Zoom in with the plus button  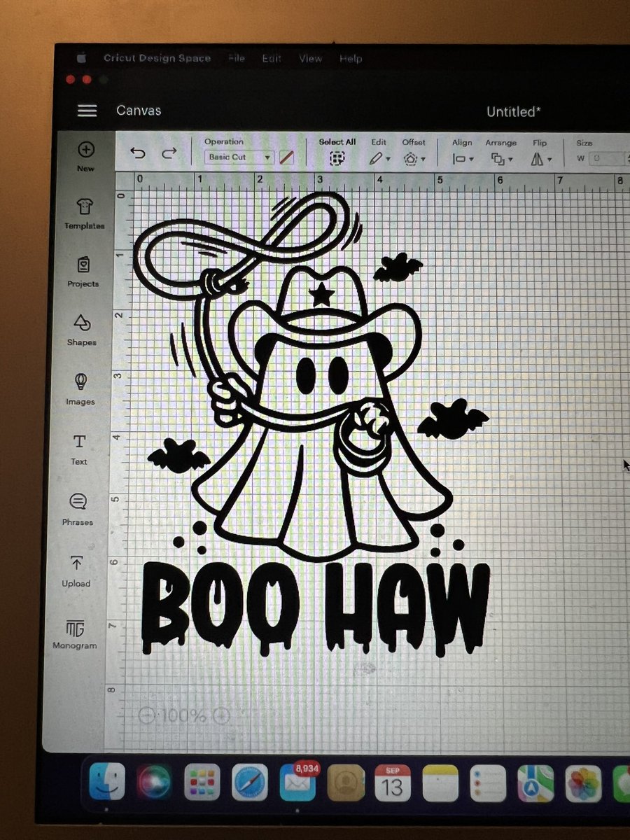point(220,715)
